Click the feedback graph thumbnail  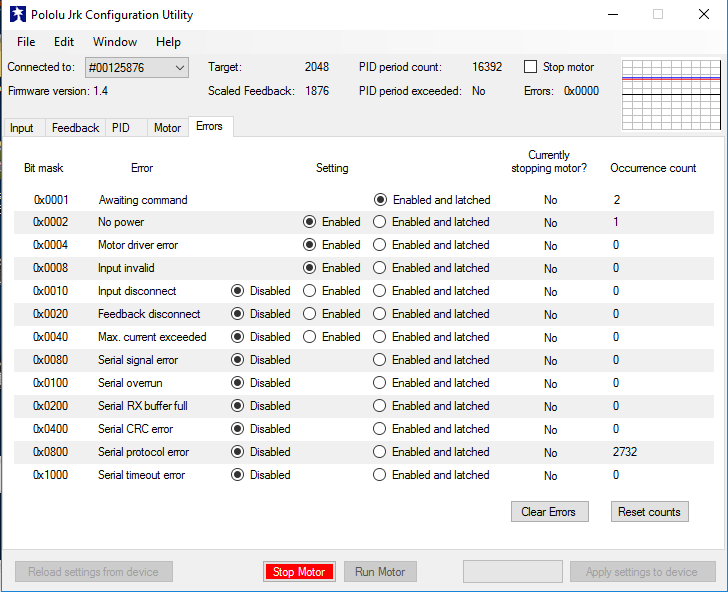671,94
